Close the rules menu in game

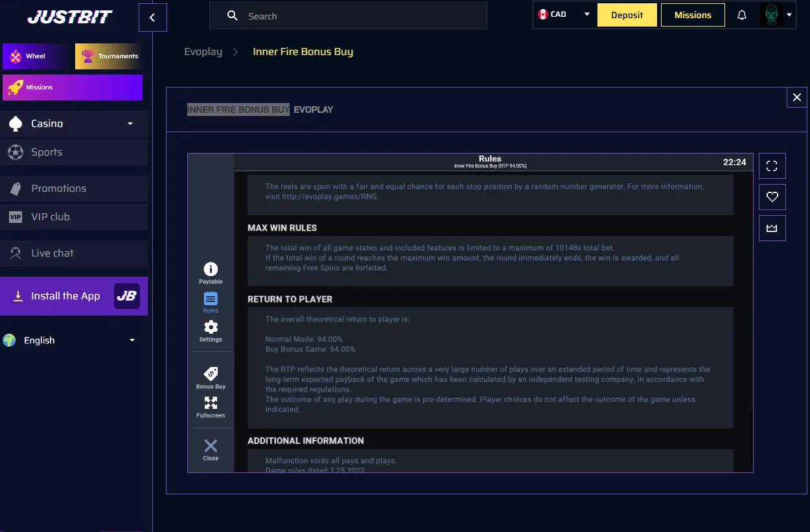[211, 449]
